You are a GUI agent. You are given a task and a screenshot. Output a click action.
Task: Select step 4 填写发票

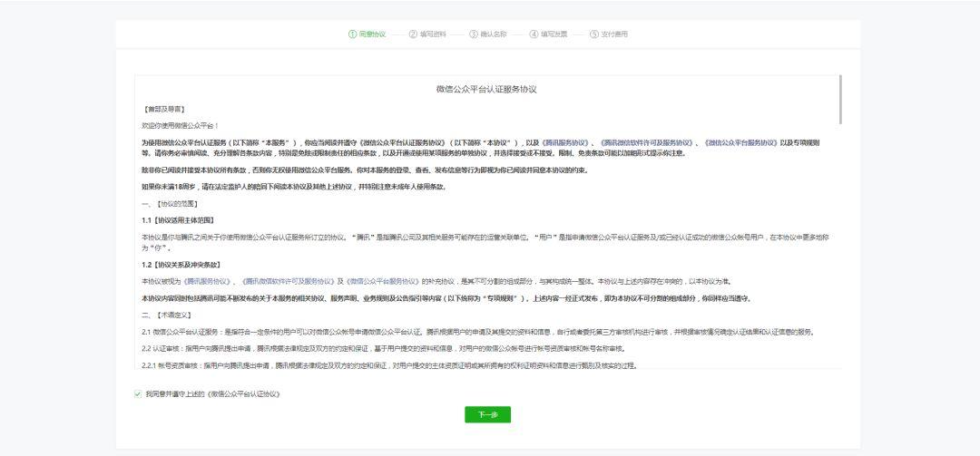pyautogui.click(x=549, y=34)
